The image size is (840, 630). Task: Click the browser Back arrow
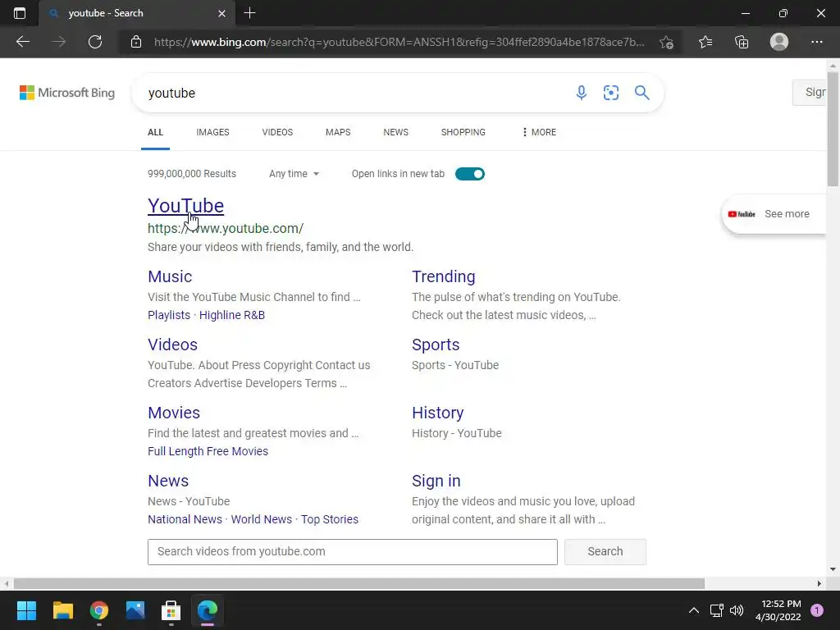point(22,42)
